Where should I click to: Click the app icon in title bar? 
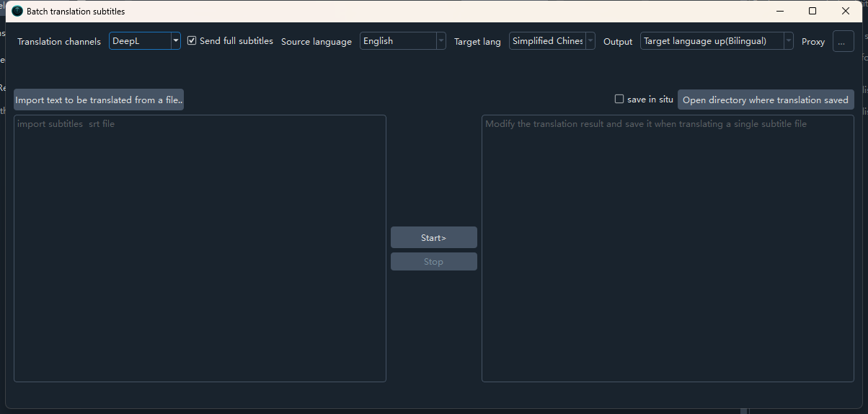tap(17, 12)
